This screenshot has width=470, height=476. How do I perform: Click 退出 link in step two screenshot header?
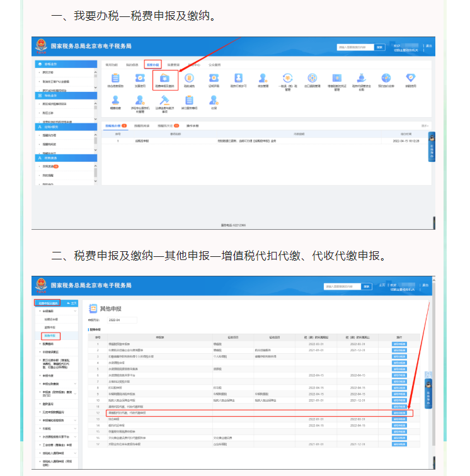pos(425,285)
